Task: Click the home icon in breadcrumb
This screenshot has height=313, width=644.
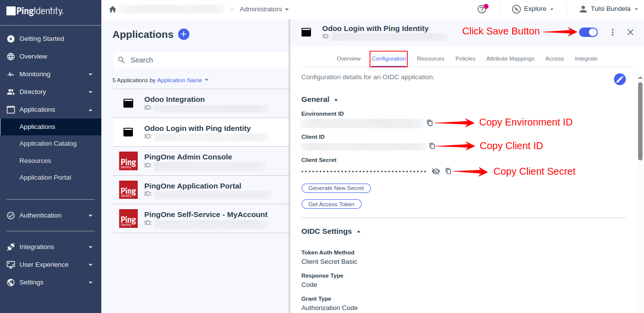Action: (x=113, y=9)
